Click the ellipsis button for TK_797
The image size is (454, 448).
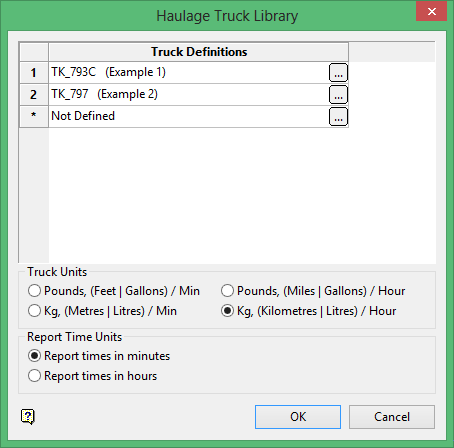[x=338, y=94]
